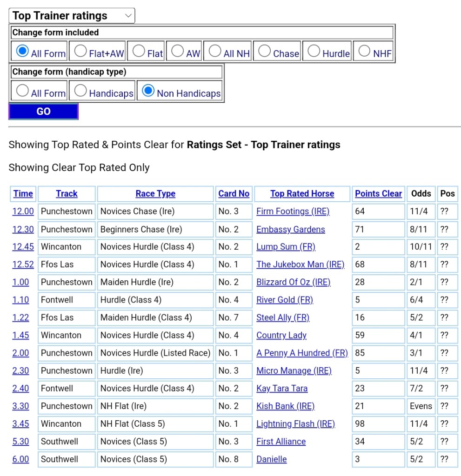The width and height of the screenshot is (461, 476).
Task: Pick All NH form radio option
Action: tap(215, 51)
